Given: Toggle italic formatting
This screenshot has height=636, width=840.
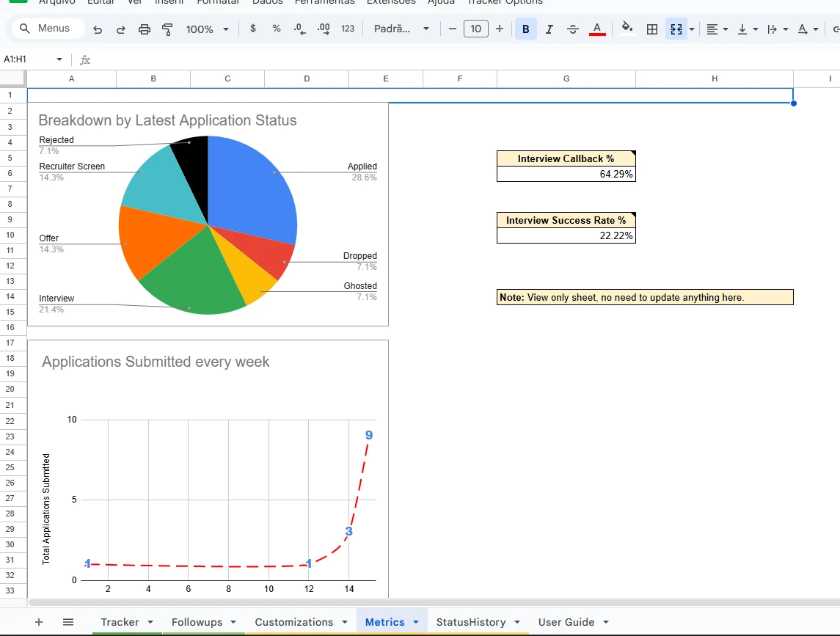Looking at the screenshot, I should 549,29.
